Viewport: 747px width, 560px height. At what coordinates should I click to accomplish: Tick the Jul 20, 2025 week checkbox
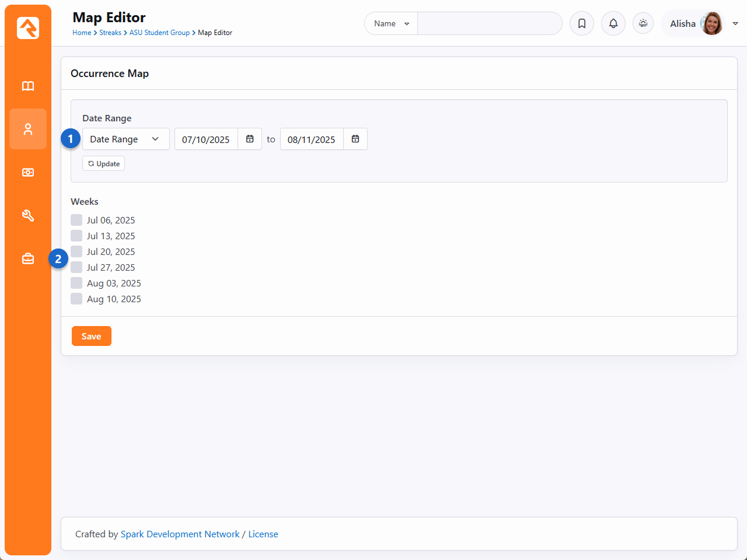click(x=76, y=251)
